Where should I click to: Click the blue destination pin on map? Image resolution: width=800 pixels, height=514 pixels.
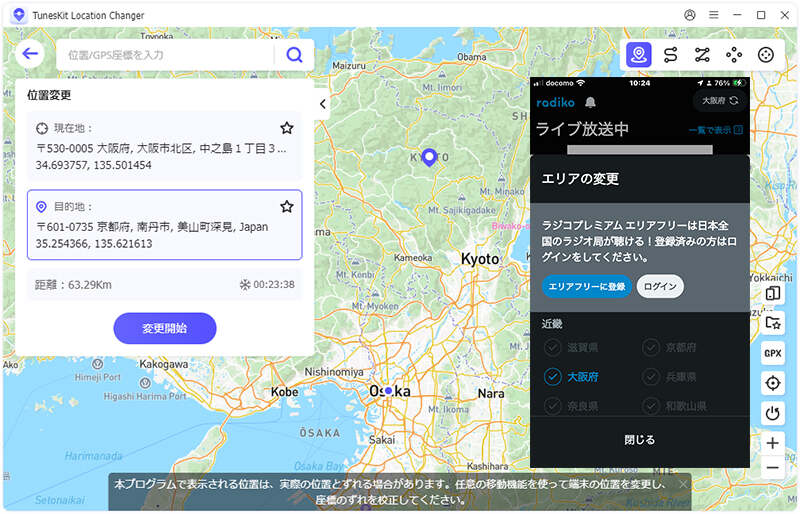[430, 157]
